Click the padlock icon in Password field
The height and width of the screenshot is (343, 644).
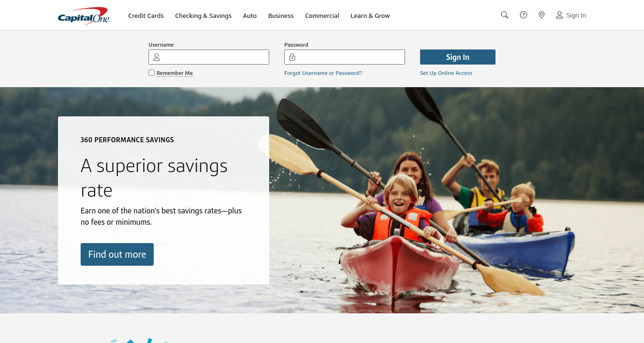(x=292, y=57)
